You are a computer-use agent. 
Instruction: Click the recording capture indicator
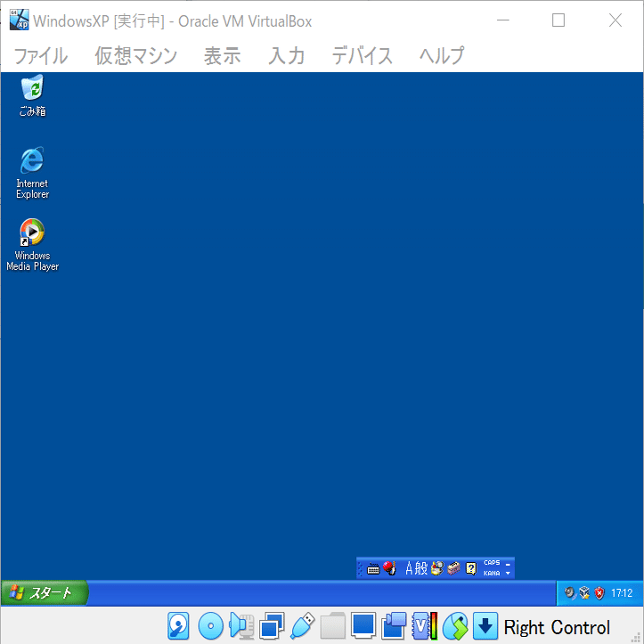(x=394, y=626)
